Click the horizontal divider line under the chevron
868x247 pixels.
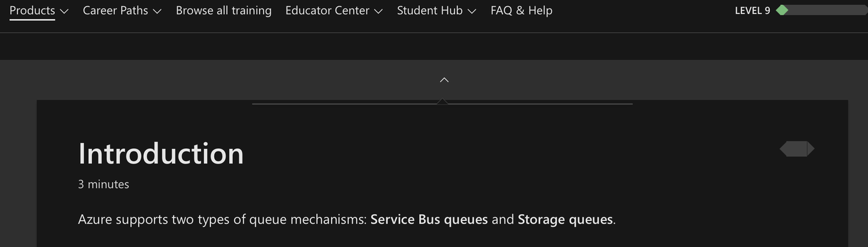443,104
